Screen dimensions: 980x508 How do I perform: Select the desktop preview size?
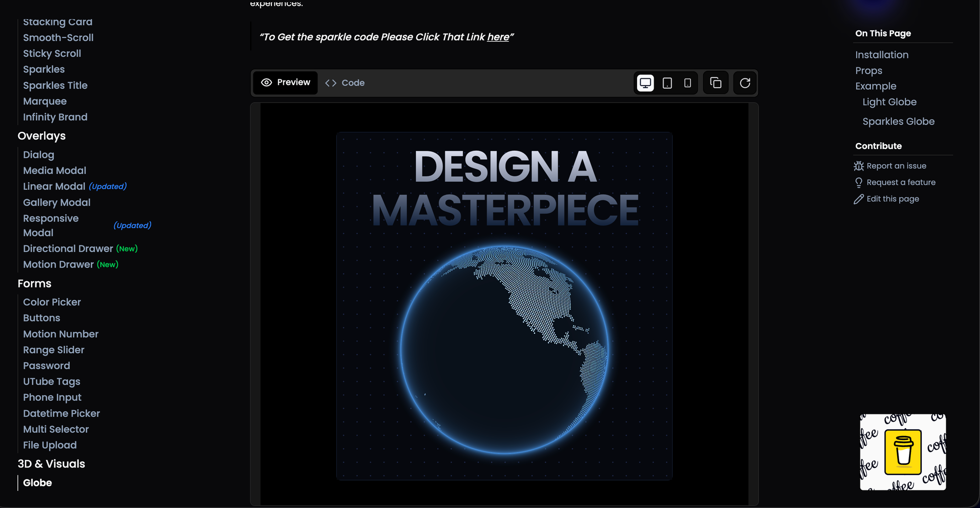tap(645, 83)
